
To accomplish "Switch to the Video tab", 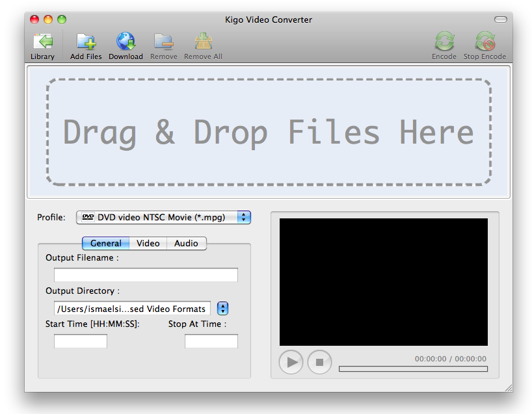I will point(148,243).
